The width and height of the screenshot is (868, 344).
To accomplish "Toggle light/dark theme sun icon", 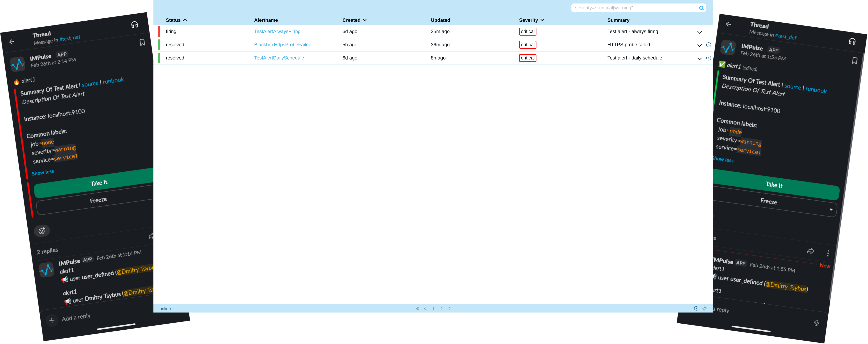I will [x=705, y=308].
